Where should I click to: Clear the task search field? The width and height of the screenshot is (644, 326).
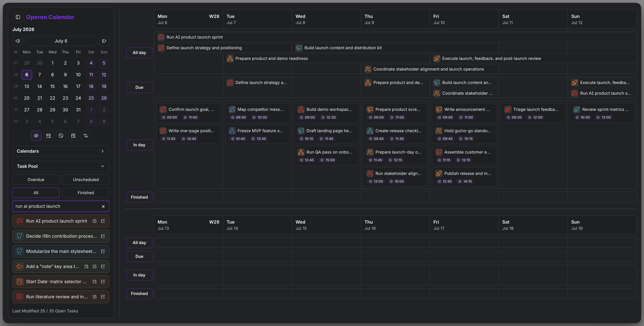103,207
